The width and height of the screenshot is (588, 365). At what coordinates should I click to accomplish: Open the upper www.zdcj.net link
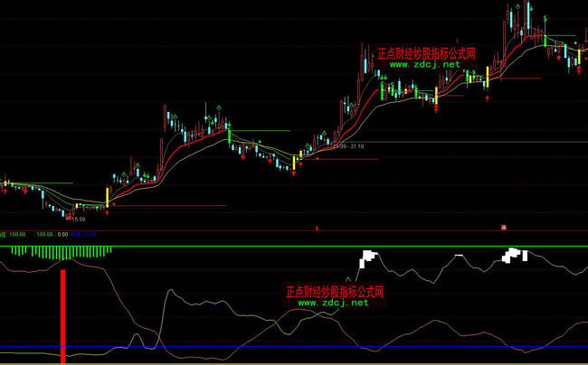(x=425, y=65)
